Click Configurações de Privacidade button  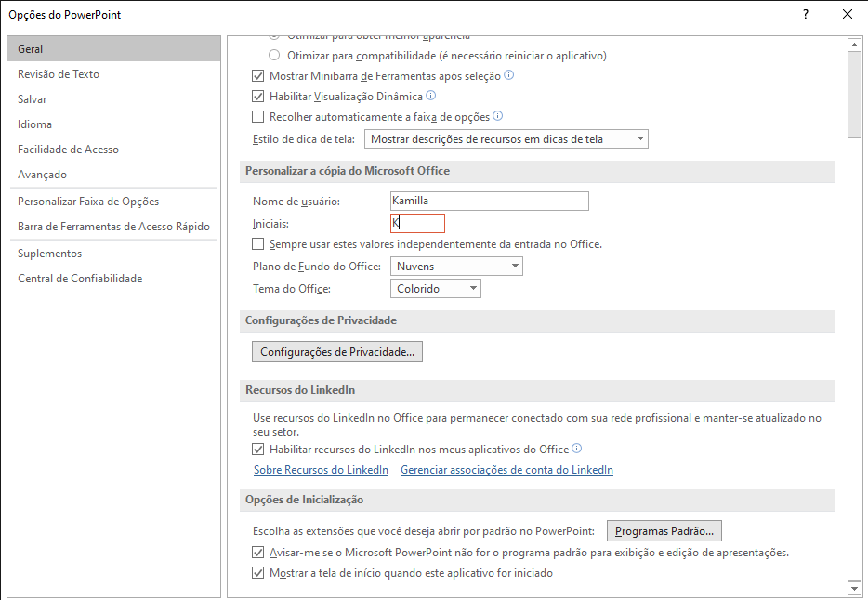tap(337, 352)
